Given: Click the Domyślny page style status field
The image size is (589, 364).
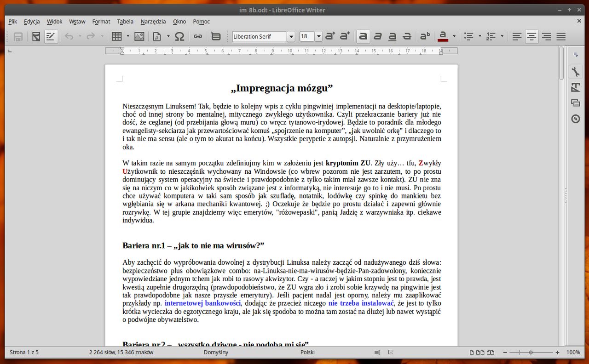Looking at the screenshot, I should pyautogui.click(x=216, y=353).
